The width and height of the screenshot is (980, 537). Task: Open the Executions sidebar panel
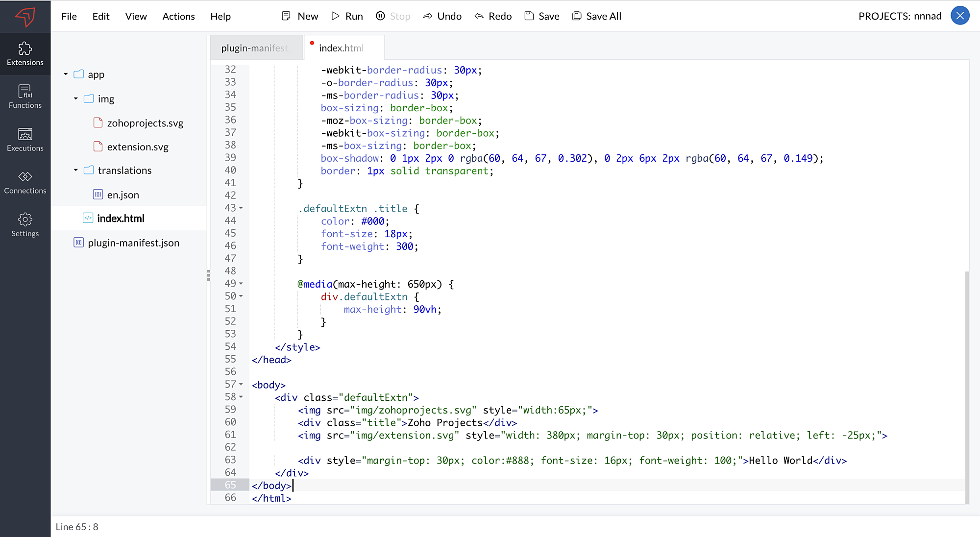pos(25,140)
